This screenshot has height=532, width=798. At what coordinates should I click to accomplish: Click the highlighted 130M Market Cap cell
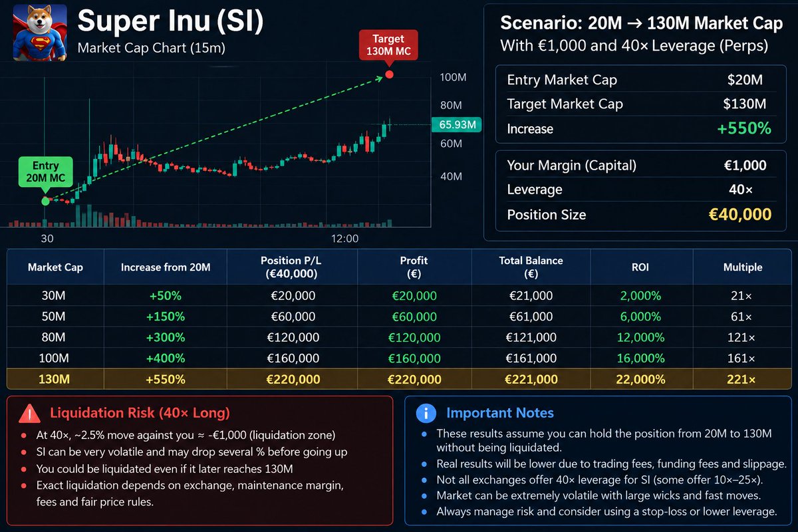pyautogui.click(x=54, y=380)
